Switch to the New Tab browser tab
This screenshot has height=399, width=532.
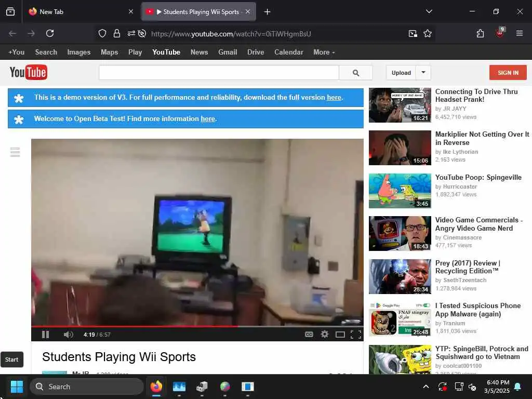[81, 12]
